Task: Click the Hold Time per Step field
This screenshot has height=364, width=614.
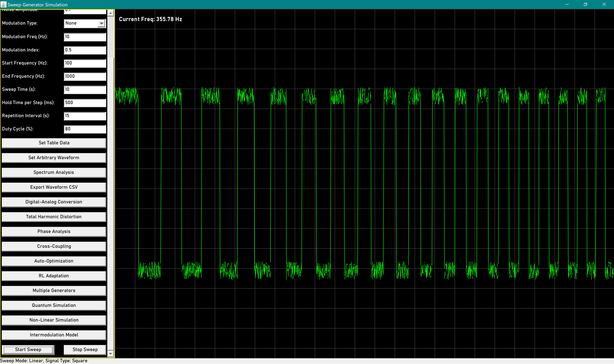Action: pyautogui.click(x=85, y=102)
